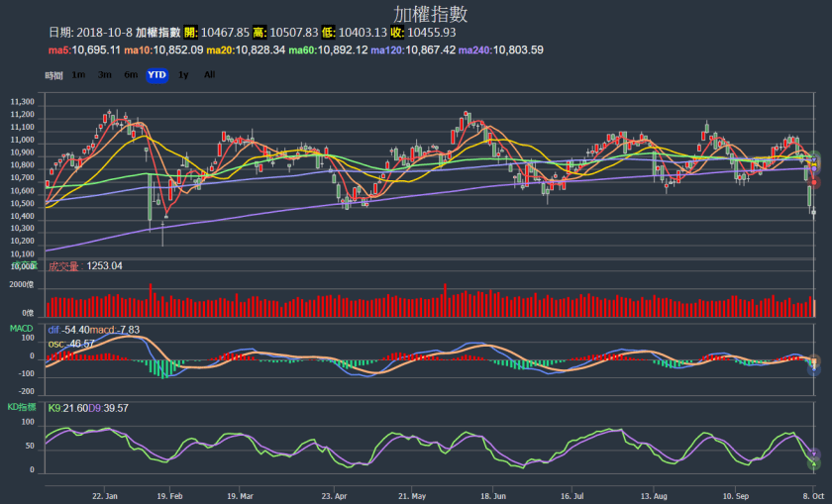Choose the 6m range option

(131, 74)
